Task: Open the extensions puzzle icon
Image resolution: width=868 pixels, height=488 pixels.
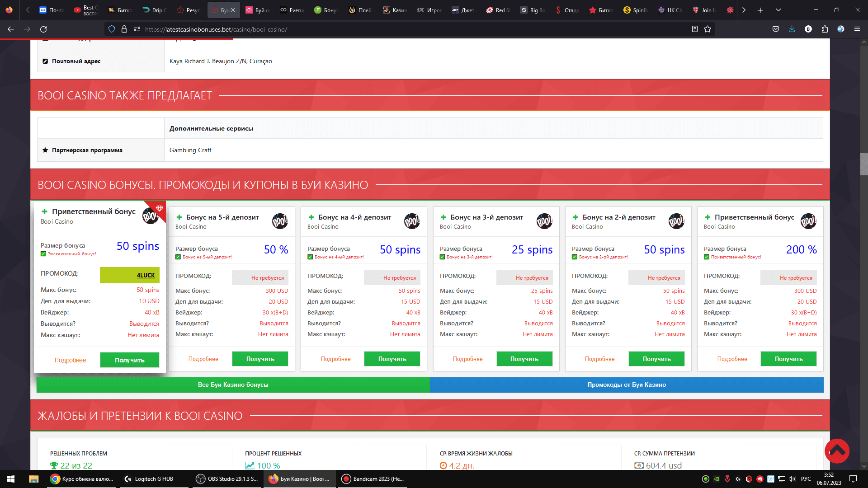Action: (x=825, y=29)
